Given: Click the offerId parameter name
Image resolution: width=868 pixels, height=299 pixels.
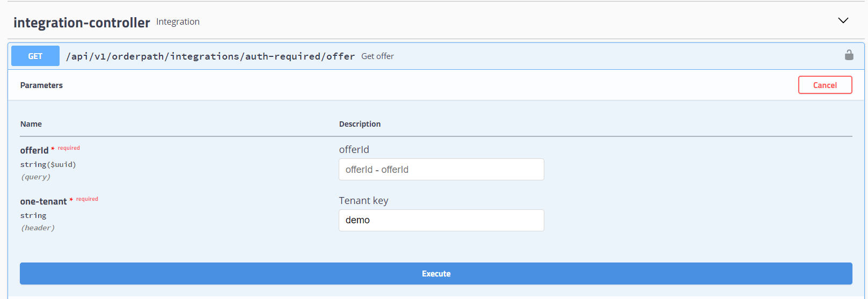Looking at the screenshot, I should click(x=34, y=150).
